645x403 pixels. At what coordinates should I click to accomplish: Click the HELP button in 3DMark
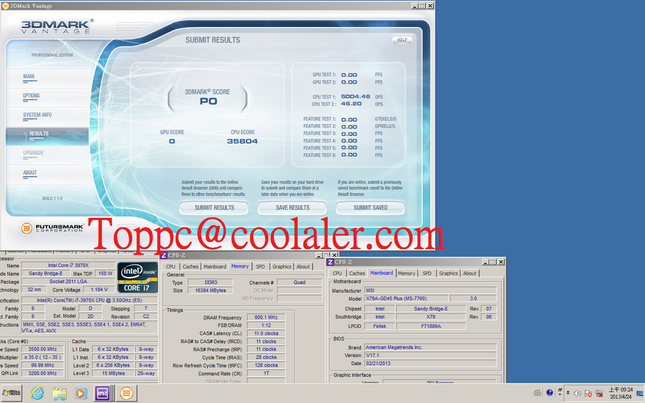(x=402, y=40)
